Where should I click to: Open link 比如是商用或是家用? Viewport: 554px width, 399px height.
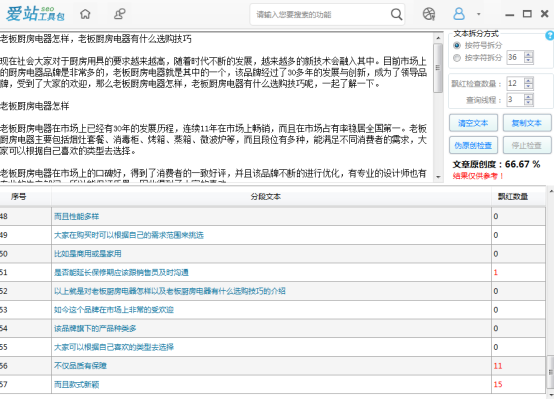(87, 254)
